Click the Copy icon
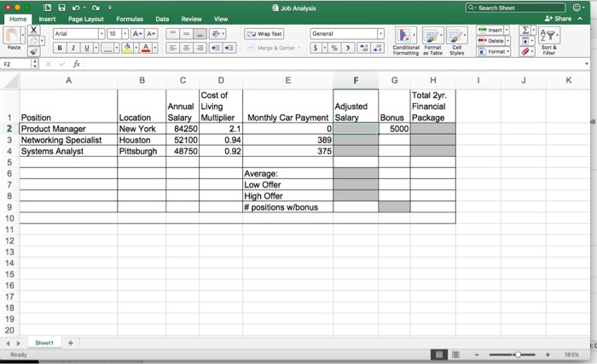Screen dimensions: 597x364 [33, 40]
